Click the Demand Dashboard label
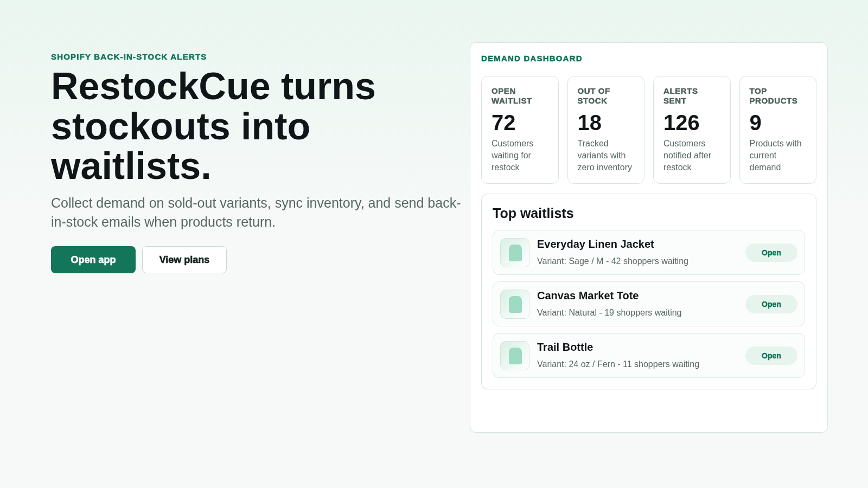868x488 pixels. point(532,59)
